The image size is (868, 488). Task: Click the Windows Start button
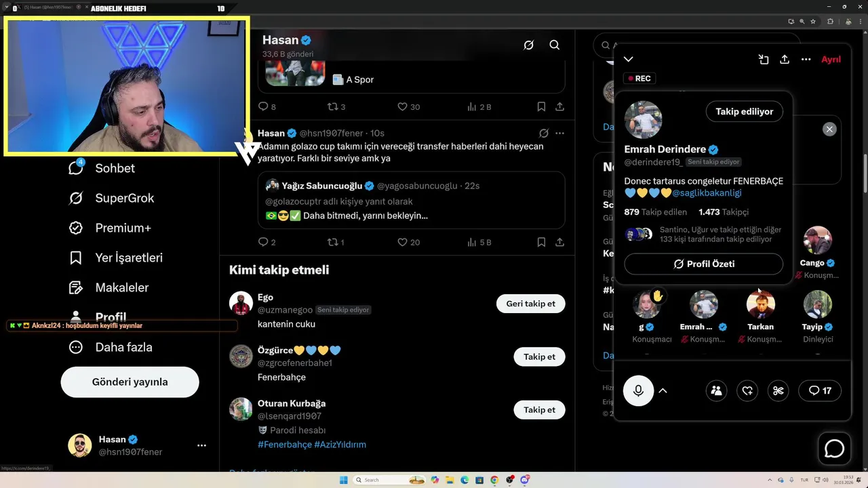tap(344, 480)
